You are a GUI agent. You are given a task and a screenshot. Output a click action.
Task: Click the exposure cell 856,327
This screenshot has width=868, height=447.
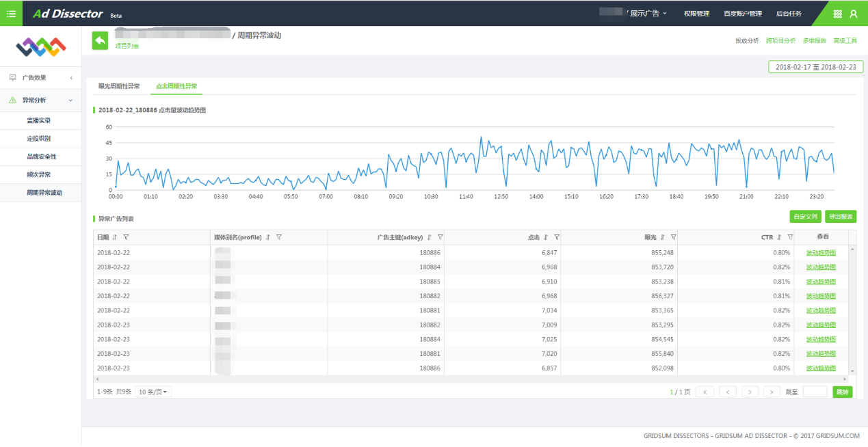[663, 296]
